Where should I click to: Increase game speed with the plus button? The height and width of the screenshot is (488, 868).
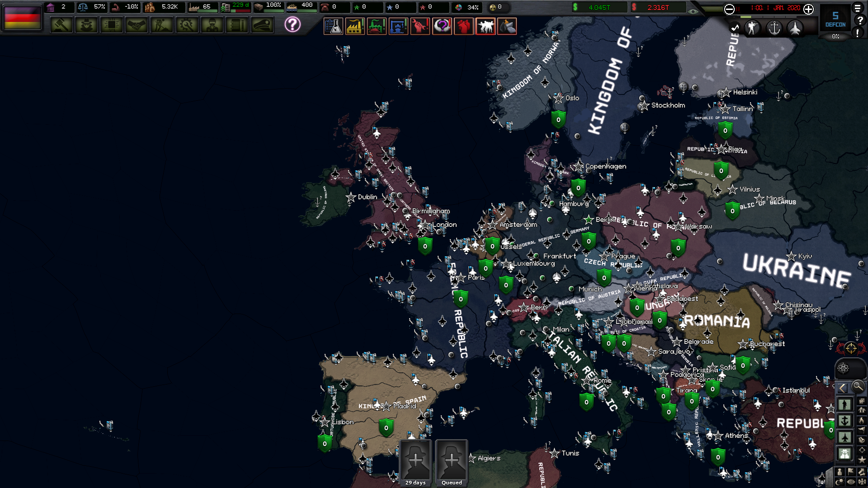[808, 9]
